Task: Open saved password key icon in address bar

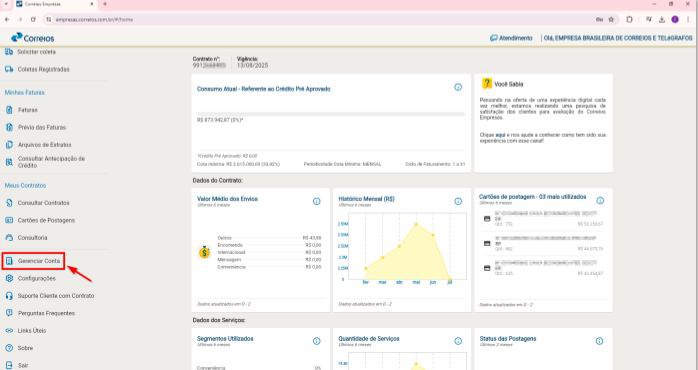Action: click(599, 20)
